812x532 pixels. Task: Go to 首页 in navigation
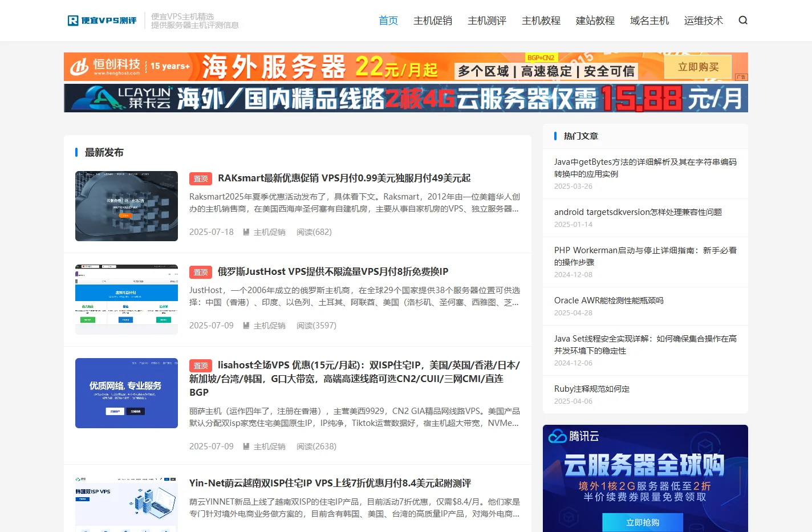click(388, 21)
